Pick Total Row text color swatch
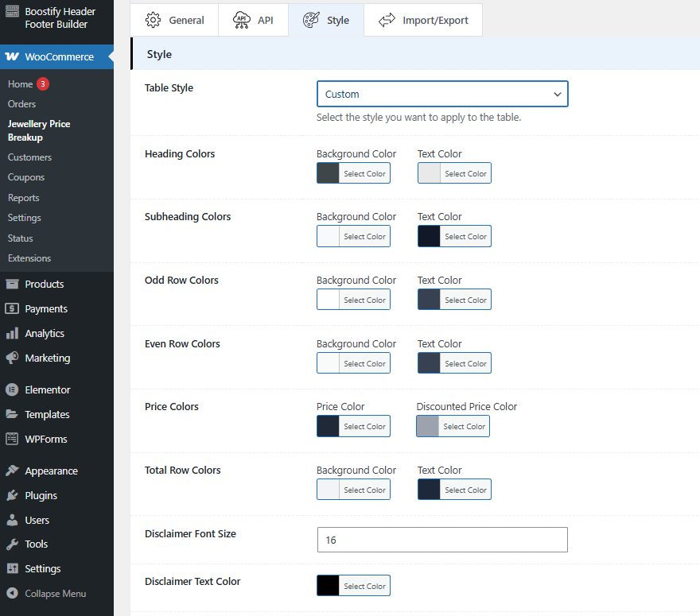 [x=429, y=490]
